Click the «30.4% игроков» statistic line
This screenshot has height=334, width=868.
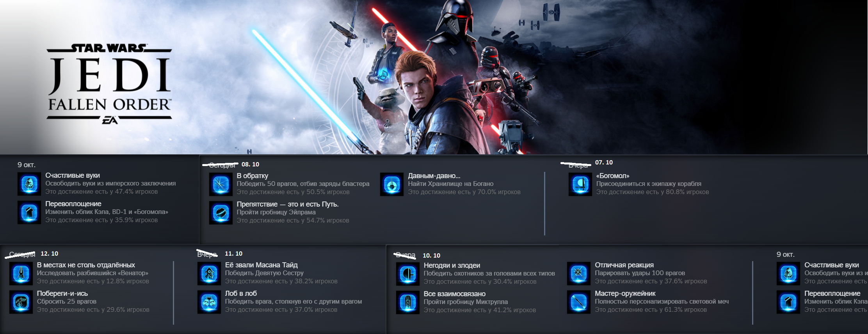pyautogui.click(x=480, y=282)
